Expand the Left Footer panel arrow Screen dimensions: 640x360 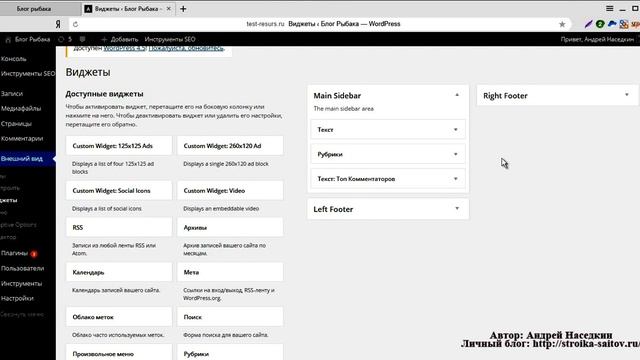tap(457, 209)
